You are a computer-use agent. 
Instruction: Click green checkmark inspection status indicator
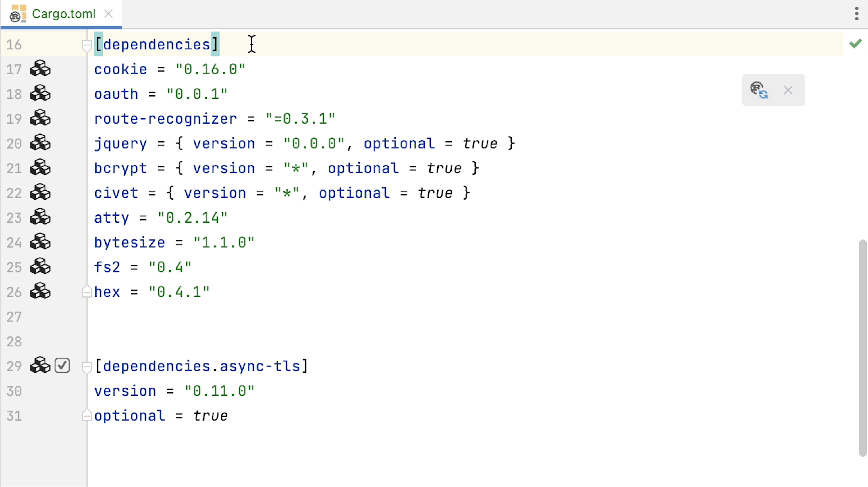tap(855, 44)
